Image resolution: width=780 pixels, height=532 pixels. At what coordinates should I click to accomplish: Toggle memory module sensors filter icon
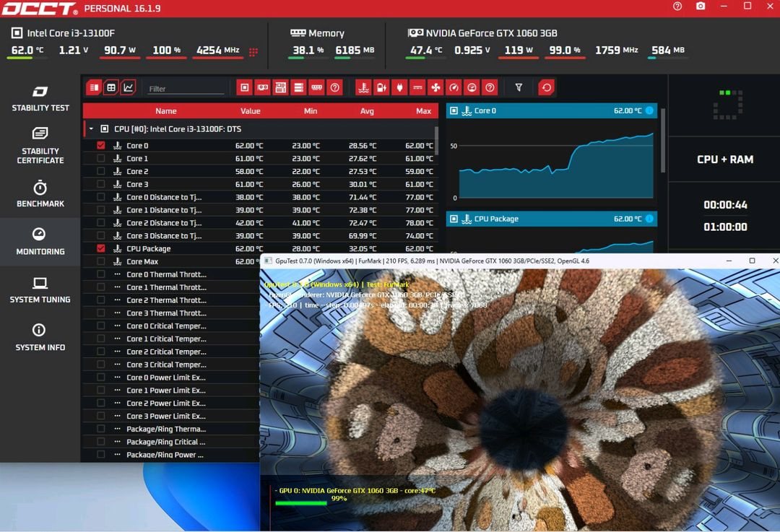[317, 88]
